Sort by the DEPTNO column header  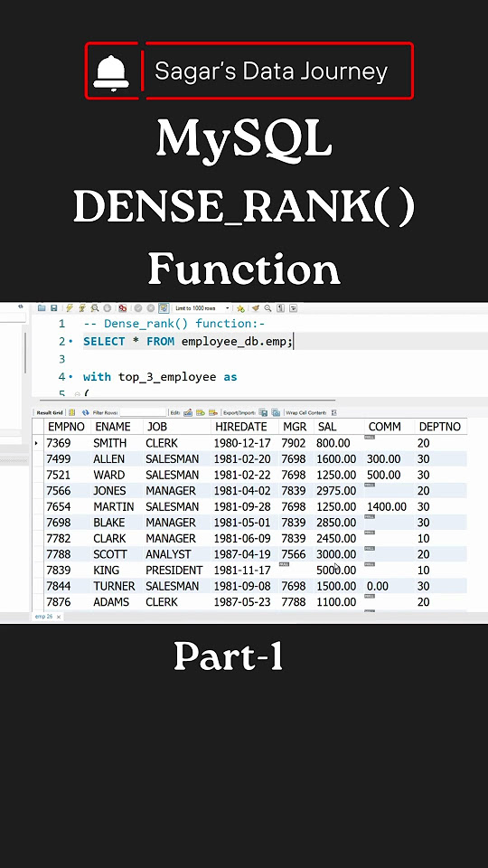pos(440,427)
